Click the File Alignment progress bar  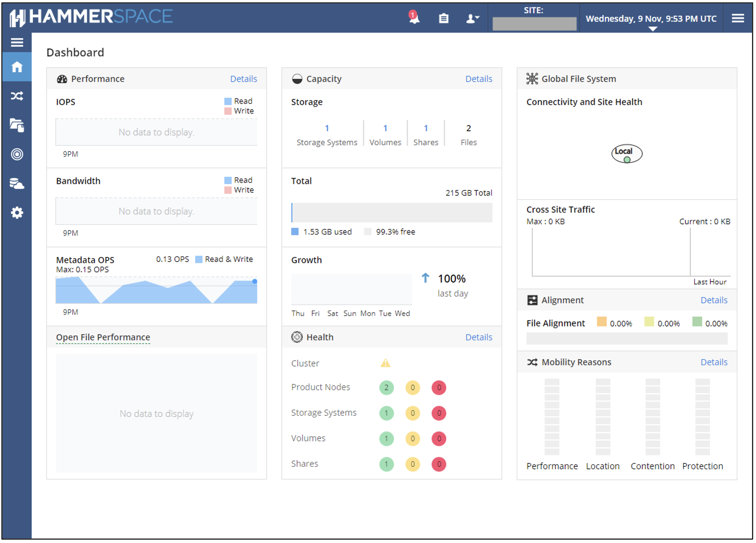(627, 339)
